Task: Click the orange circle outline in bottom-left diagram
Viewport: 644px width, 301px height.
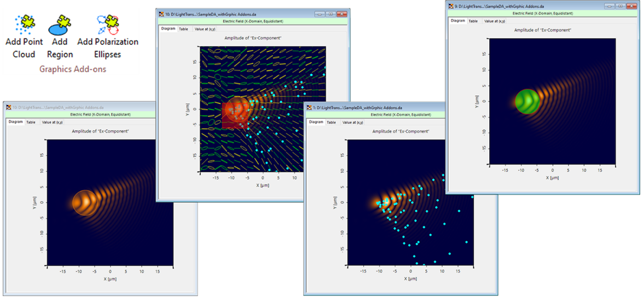Action: click(x=85, y=191)
